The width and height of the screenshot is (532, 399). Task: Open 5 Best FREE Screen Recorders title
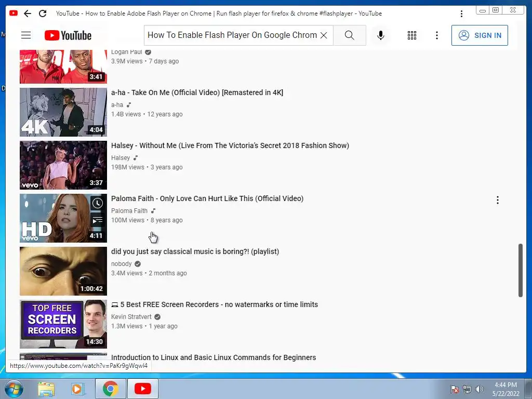[x=215, y=304]
